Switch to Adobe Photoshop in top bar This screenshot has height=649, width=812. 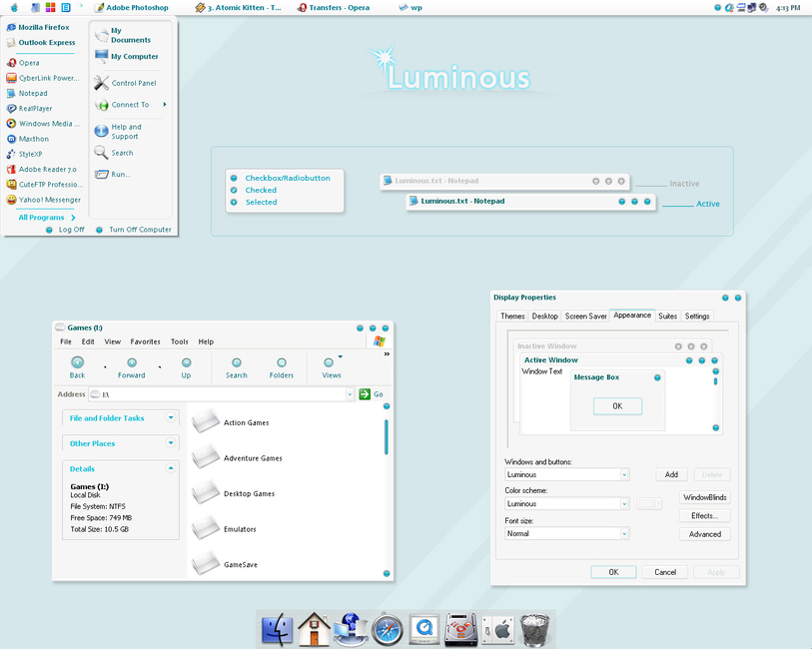click(132, 7)
